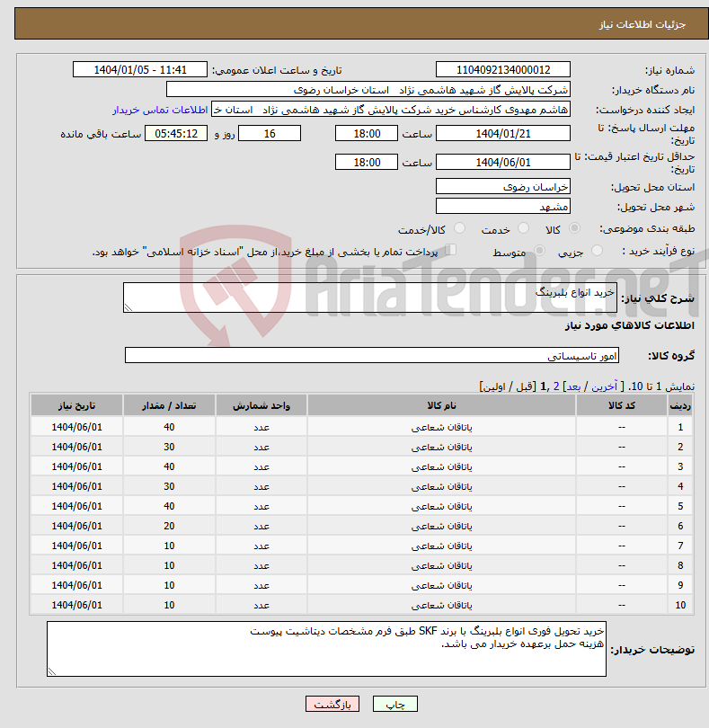Click the بازگشت back button
Screen dimensions: 709x728
point(332,704)
